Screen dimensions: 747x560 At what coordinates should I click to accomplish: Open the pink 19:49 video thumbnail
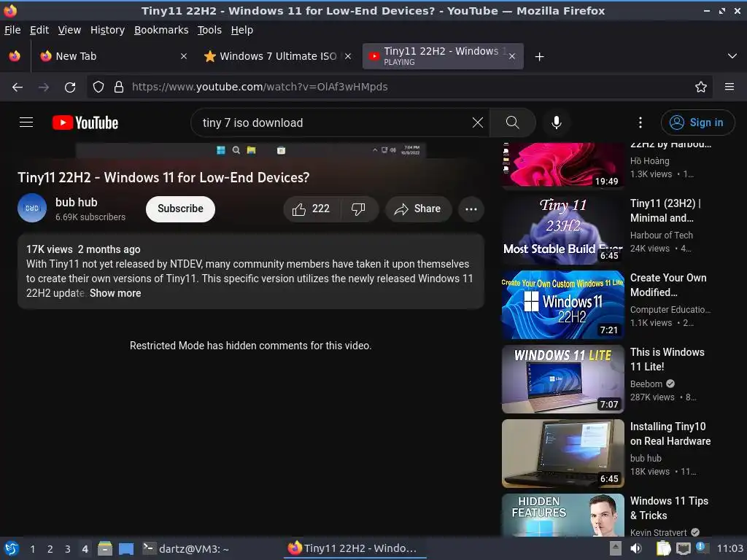click(x=562, y=166)
